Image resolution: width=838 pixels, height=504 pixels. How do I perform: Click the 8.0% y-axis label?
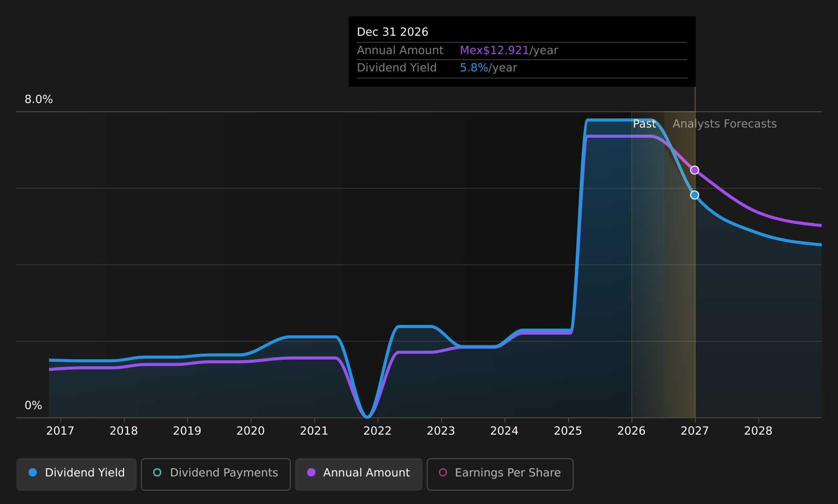pyautogui.click(x=39, y=99)
